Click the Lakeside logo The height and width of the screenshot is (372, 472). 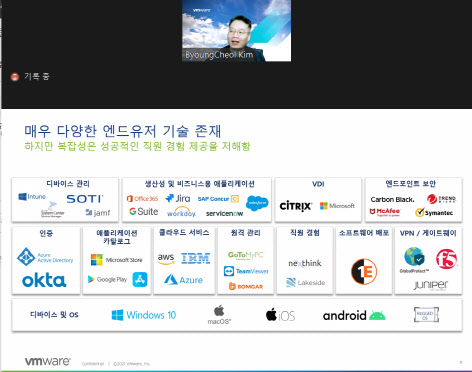click(305, 282)
